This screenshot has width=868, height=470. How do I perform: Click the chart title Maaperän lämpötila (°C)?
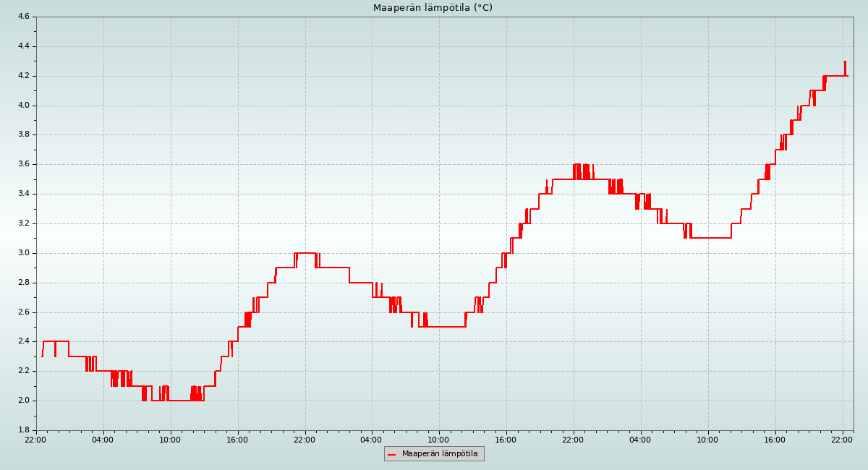coord(433,8)
